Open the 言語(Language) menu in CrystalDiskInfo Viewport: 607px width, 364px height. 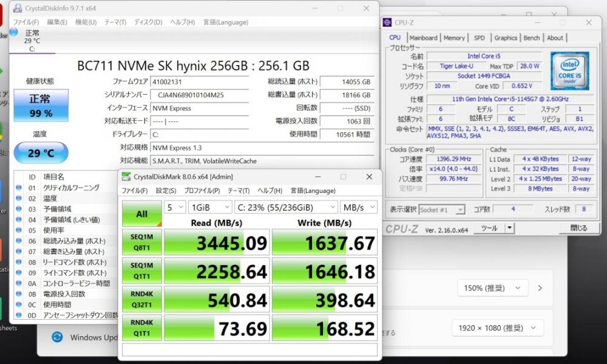tap(226, 22)
